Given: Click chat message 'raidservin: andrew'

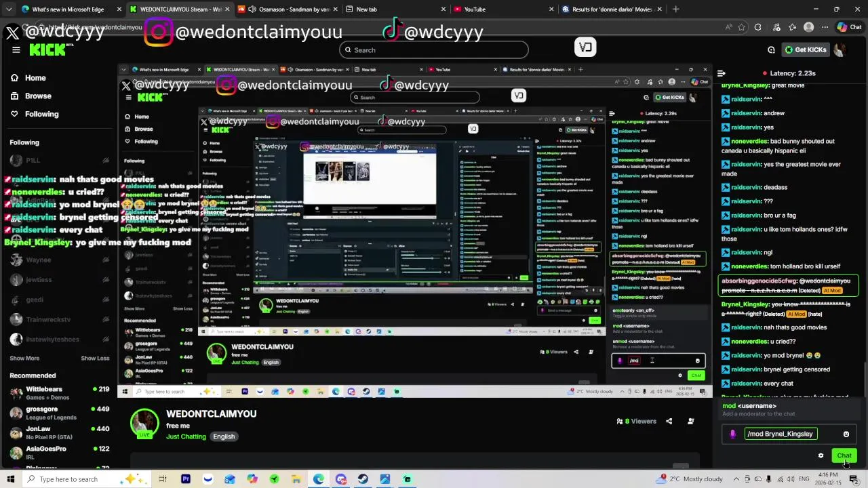Looking at the screenshot, I should [x=752, y=113].
